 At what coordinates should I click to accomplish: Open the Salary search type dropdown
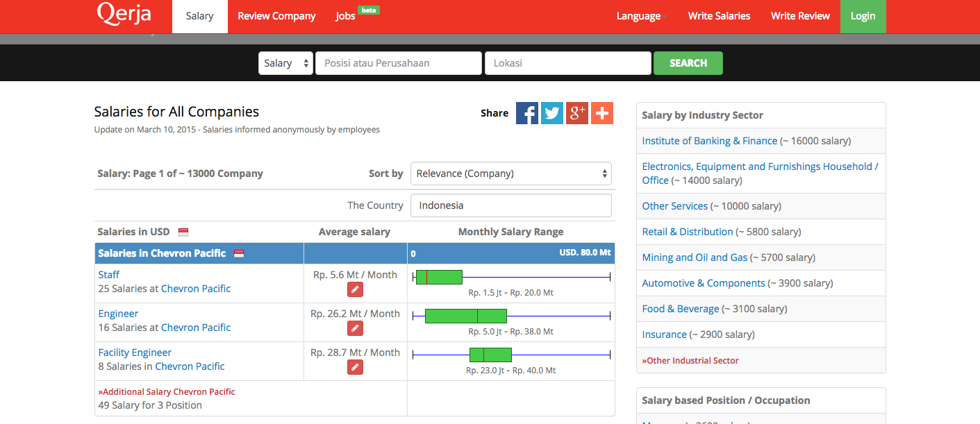coord(285,63)
